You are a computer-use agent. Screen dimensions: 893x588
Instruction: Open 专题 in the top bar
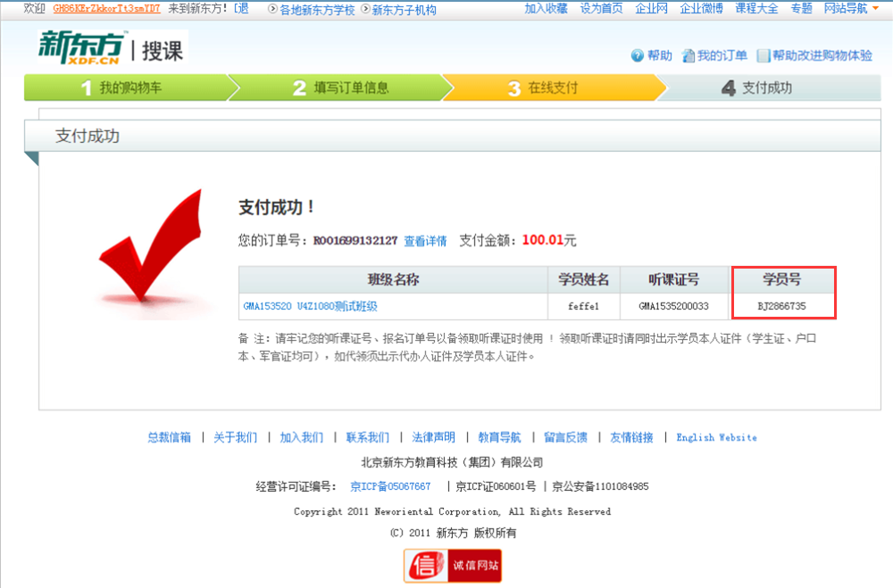coord(801,9)
